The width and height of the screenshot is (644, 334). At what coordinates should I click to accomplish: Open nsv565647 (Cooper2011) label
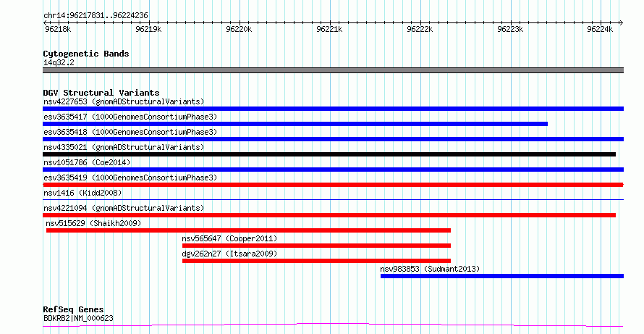229,238
